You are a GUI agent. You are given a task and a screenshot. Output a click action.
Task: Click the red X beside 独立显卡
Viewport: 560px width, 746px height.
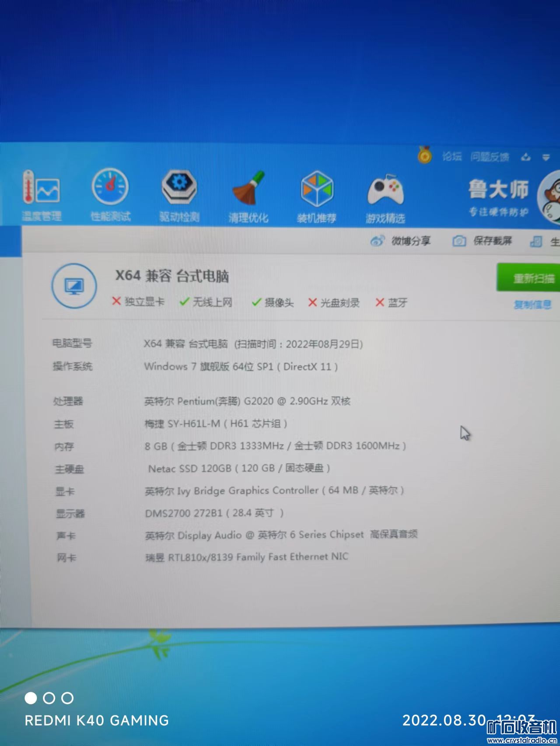click(116, 301)
